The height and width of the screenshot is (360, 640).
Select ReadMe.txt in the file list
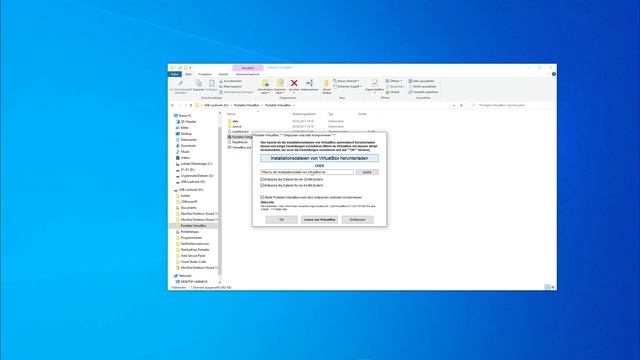(x=238, y=142)
